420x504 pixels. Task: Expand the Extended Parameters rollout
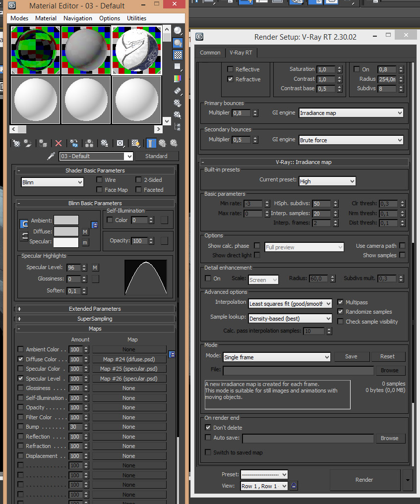click(95, 309)
